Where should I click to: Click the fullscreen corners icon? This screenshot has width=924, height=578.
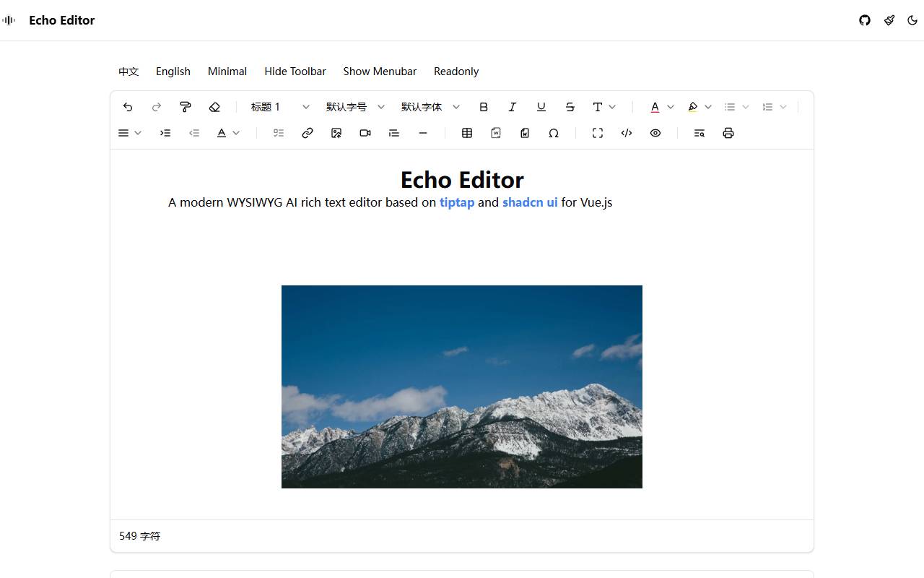pyautogui.click(x=598, y=133)
